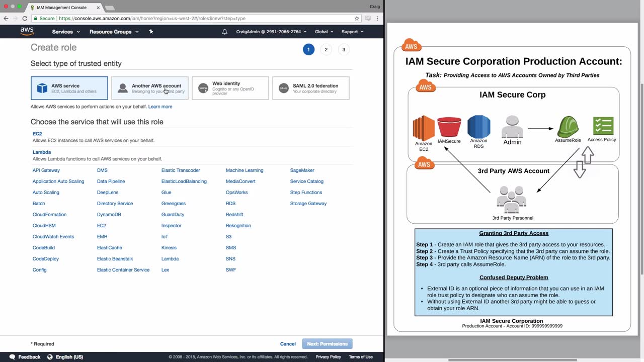Click the AWS logo in the console header

(27, 32)
